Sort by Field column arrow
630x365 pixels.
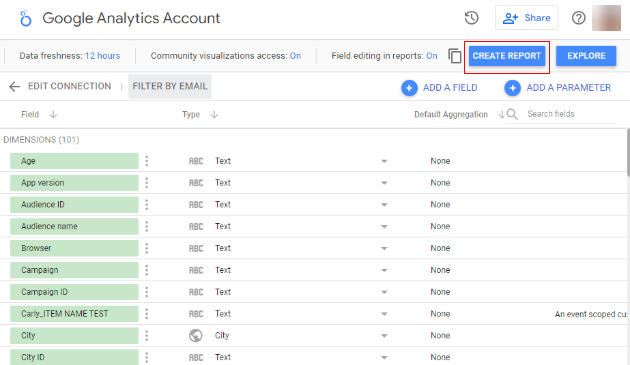pos(53,115)
